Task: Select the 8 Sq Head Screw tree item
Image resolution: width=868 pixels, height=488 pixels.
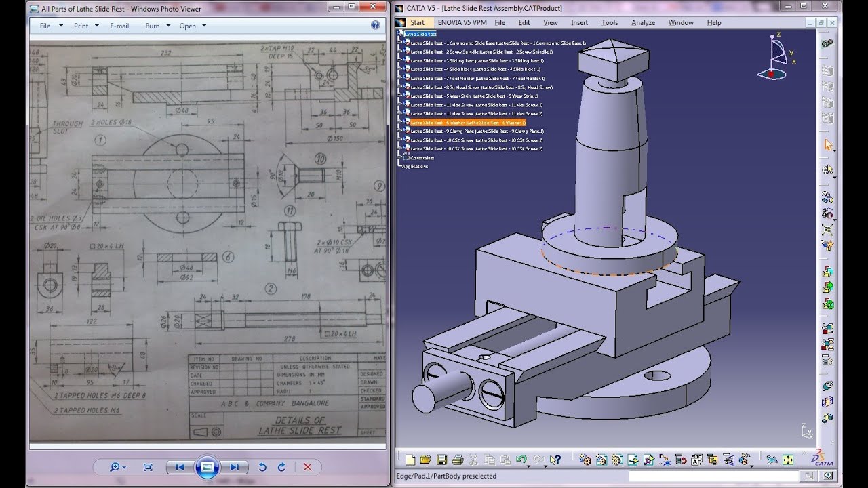Action: (481, 87)
